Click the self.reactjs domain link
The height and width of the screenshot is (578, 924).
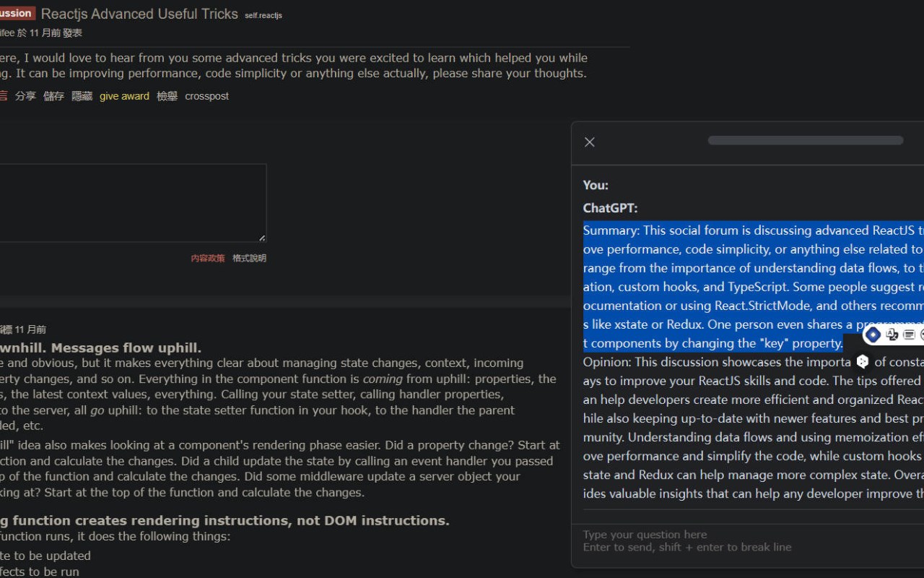(x=263, y=15)
